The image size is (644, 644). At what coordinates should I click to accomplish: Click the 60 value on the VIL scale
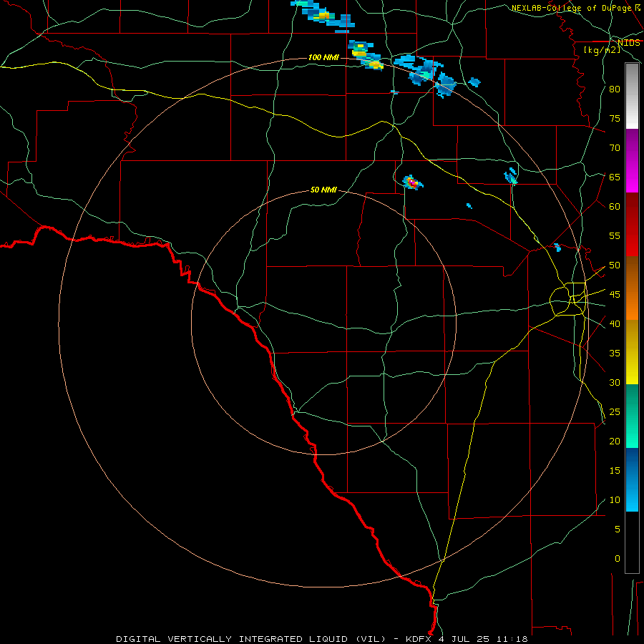coord(615,207)
